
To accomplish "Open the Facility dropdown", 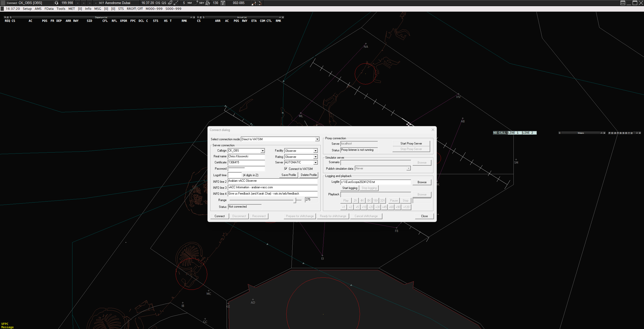I will coord(315,151).
